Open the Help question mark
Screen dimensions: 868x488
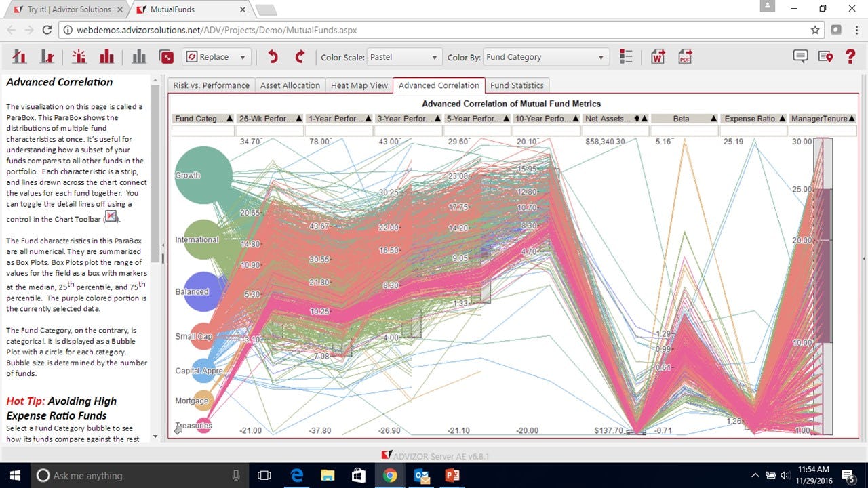pyautogui.click(x=850, y=57)
